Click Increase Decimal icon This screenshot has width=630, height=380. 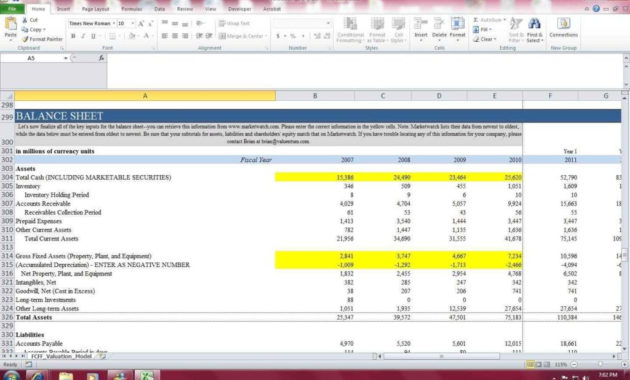pyautogui.click(x=317, y=36)
